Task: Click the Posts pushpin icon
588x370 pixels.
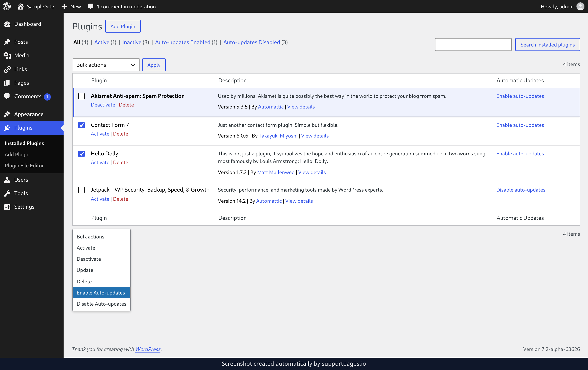Action: (7, 42)
